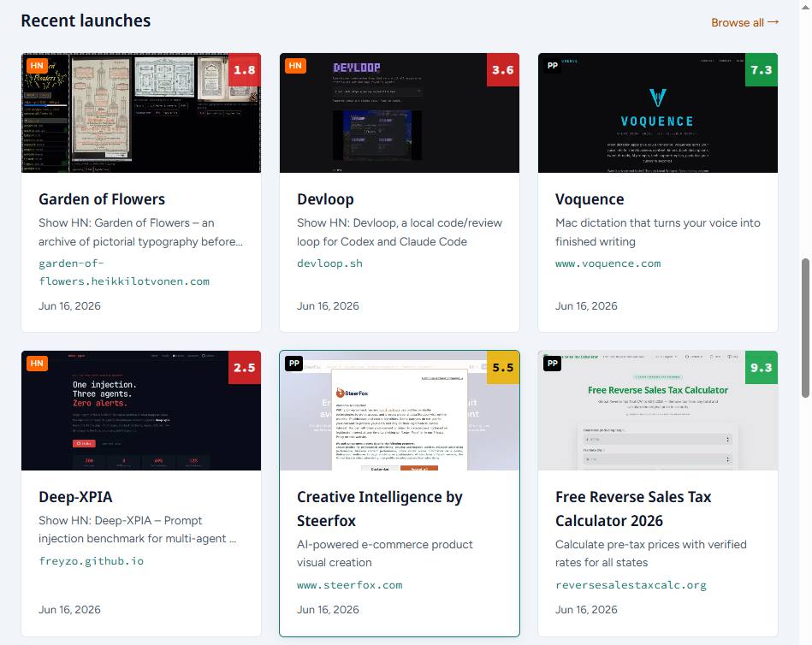Visit www.voquence.com link
Image resolution: width=812 pixels, height=645 pixels.
(608, 263)
